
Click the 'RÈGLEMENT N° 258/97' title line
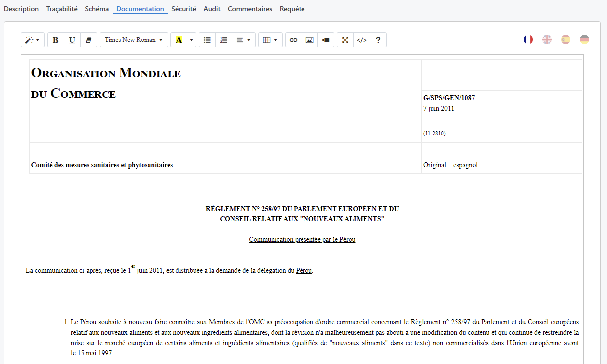pyautogui.click(x=303, y=209)
